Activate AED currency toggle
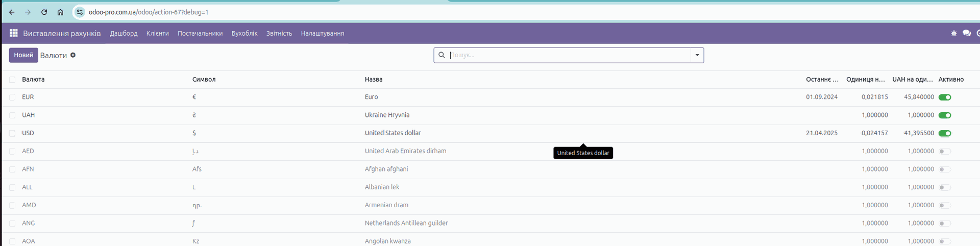 pyautogui.click(x=945, y=152)
